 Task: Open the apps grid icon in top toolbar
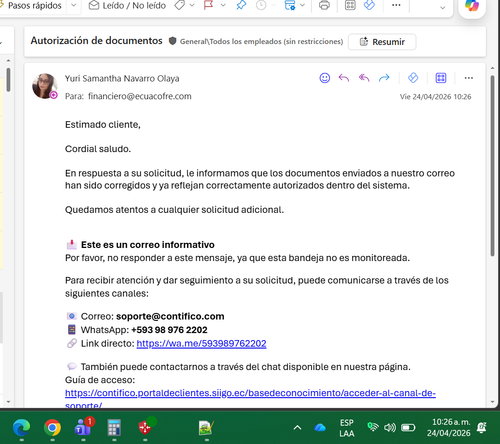point(350,5)
